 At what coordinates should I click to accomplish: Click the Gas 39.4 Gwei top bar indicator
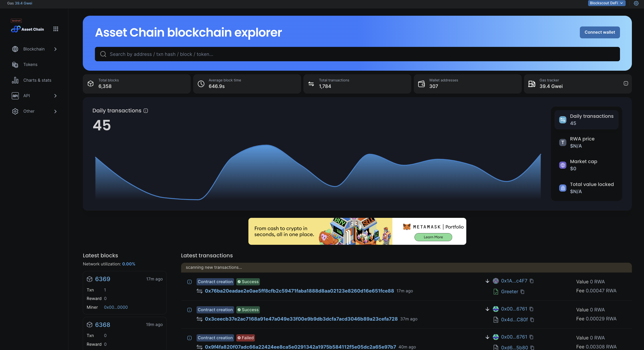click(20, 3)
